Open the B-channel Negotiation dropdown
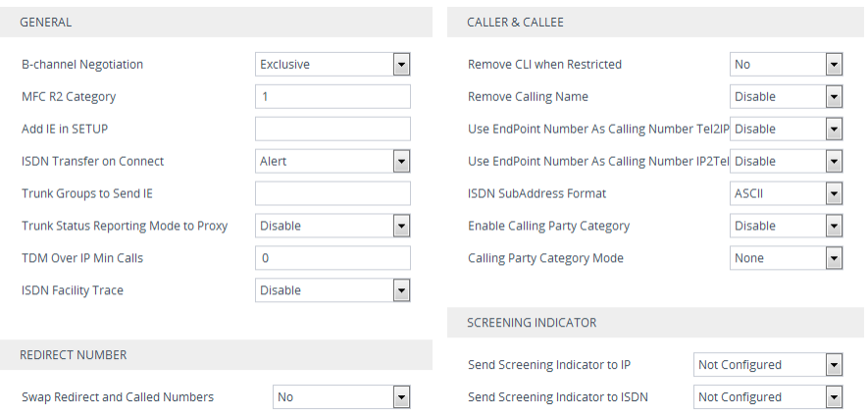The height and width of the screenshot is (416, 868). pos(332,65)
